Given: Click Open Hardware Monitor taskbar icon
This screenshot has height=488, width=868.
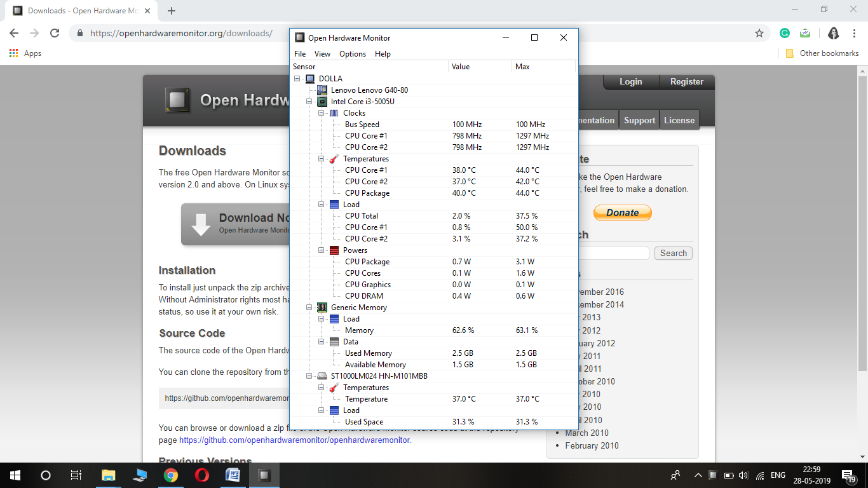Looking at the screenshot, I should [264, 475].
